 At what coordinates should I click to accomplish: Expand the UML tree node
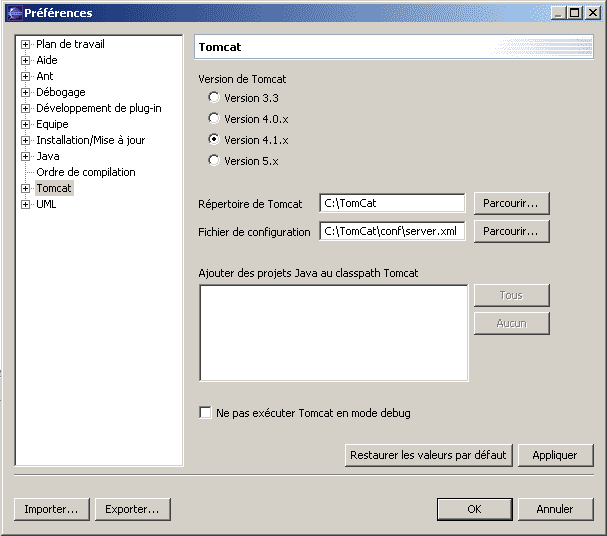tap(26, 204)
